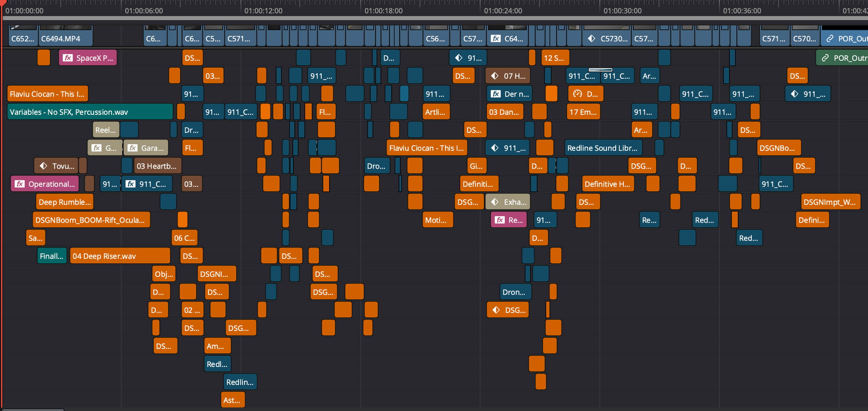
Task: Click keyframe diamond on C5730... clip
Action: click(591, 38)
